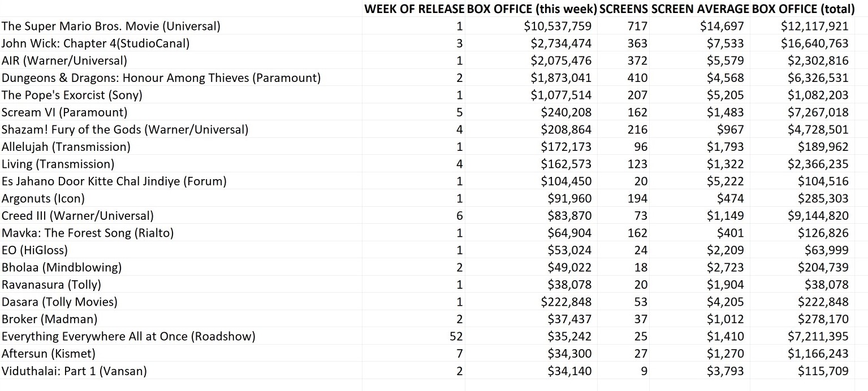Select The Super Mario Bros. Movie cell
Image resolution: width=868 pixels, height=391 pixels.
click(111, 26)
